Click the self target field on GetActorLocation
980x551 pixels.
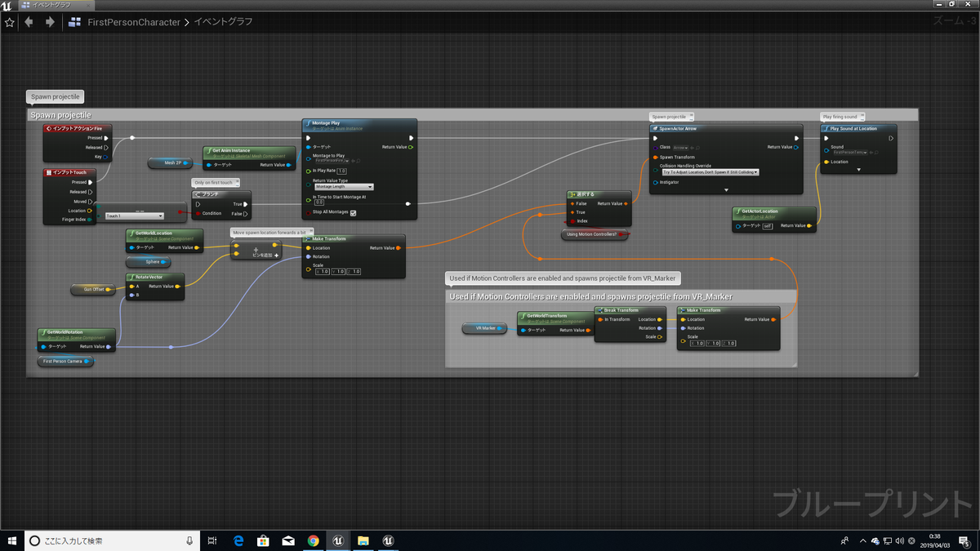pos(767,226)
